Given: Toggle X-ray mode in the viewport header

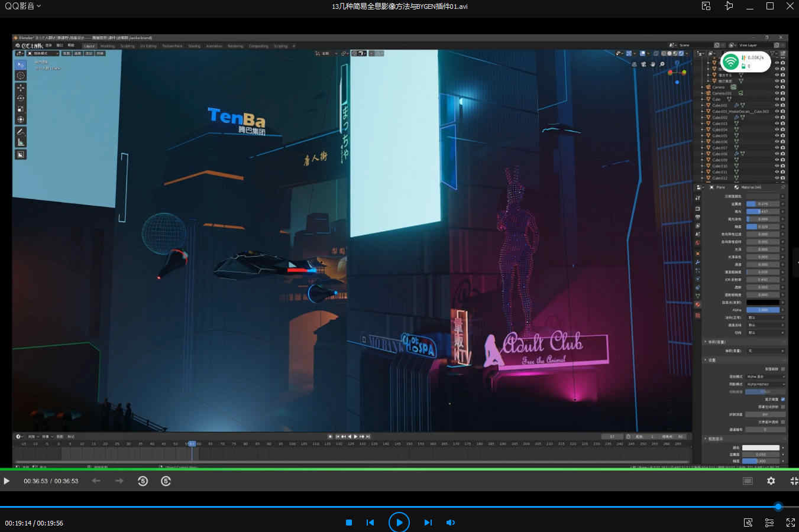Looking at the screenshot, I should [655, 53].
